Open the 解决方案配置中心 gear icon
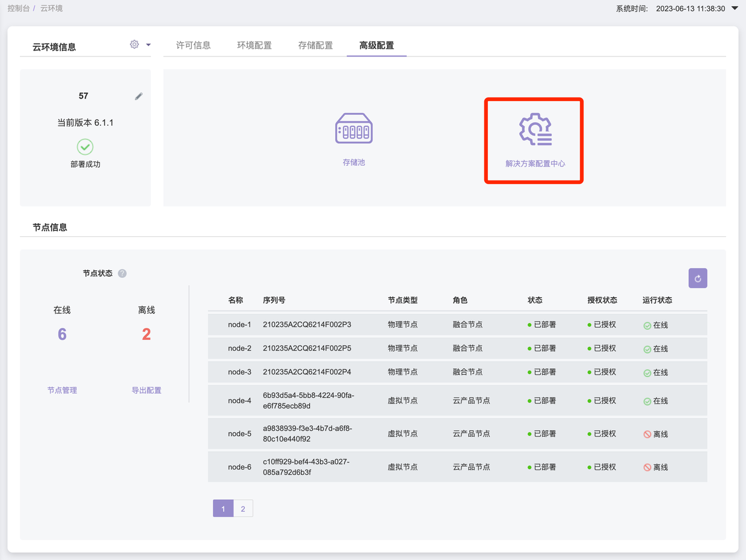This screenshot has height=560, width=746. pyautogui.click(x=535, y=129)
